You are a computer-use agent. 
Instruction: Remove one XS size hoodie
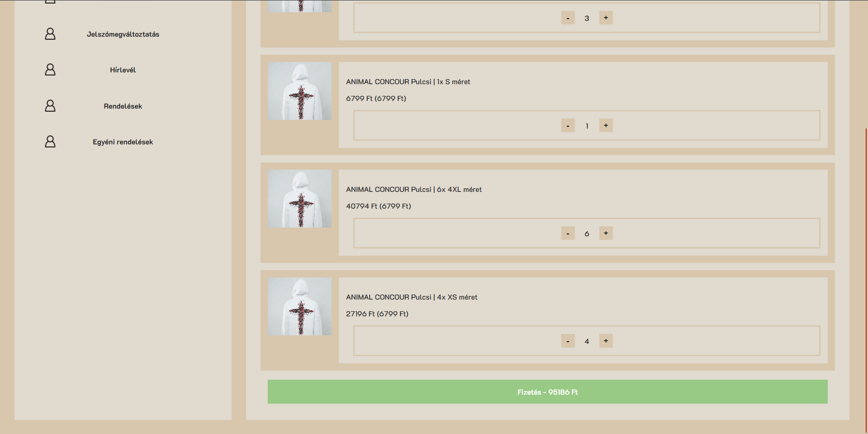coord(568,341)
